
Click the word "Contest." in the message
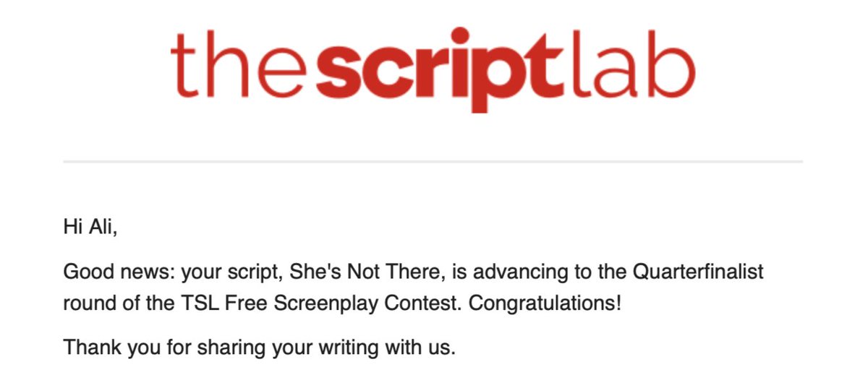(430, 303)
